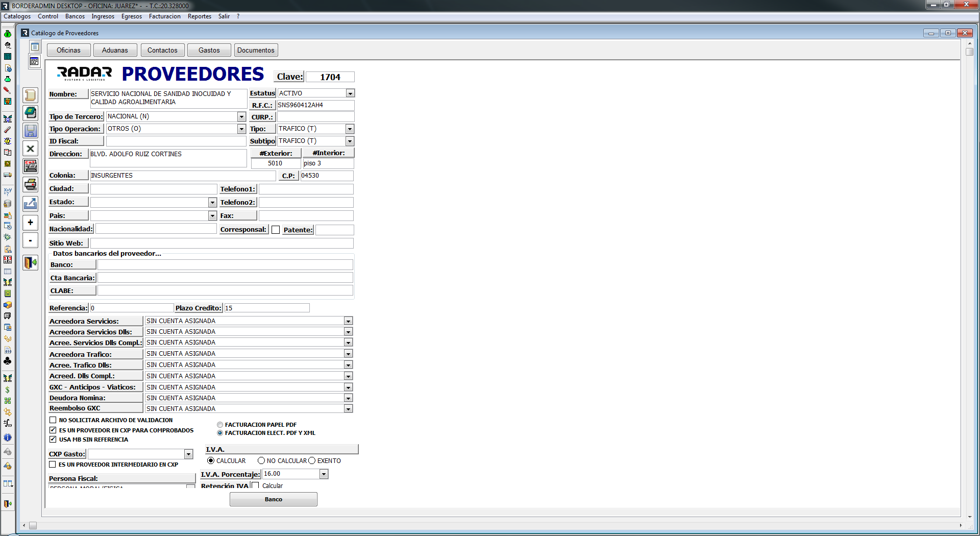Open the Pais dropdown arrow
Image resolution: width=980 pixels, height=536 pixels.
click(212, 216)
